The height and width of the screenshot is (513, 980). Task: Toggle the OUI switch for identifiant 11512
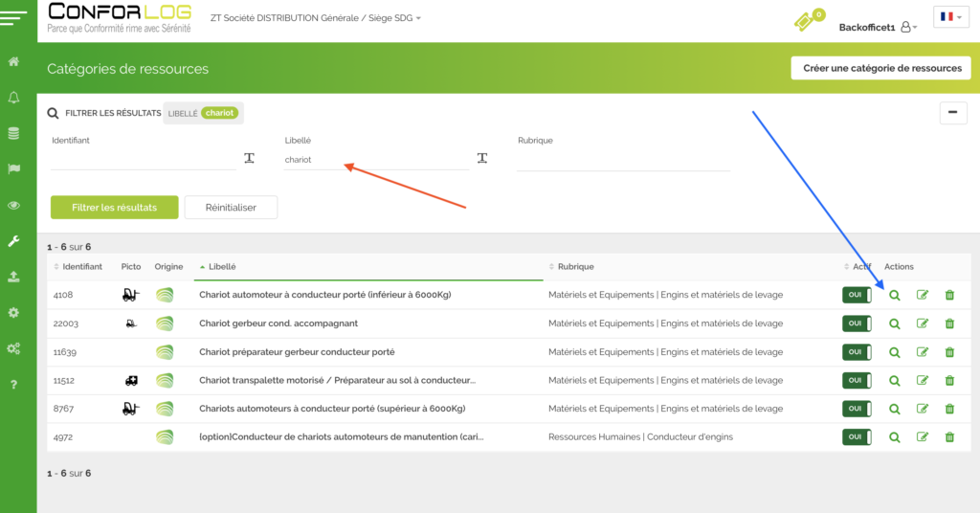coord(857,380)
